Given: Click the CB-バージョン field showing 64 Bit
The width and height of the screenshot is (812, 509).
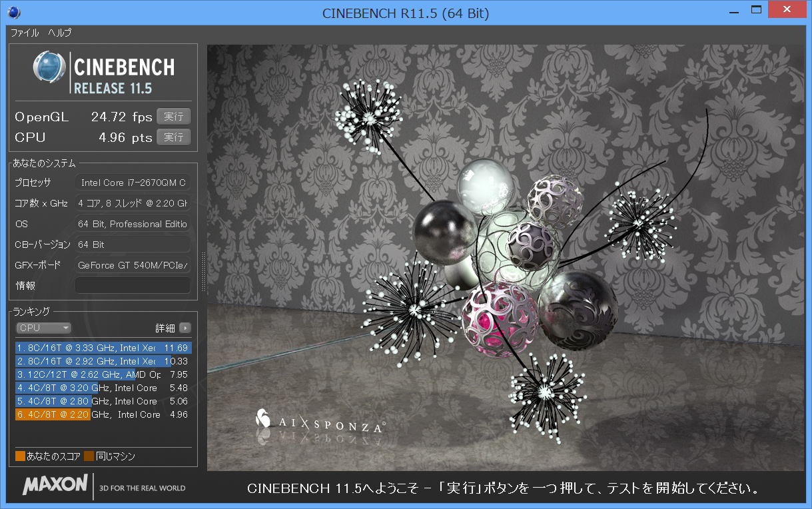Looking at the screenshot, I should point(133,245).
